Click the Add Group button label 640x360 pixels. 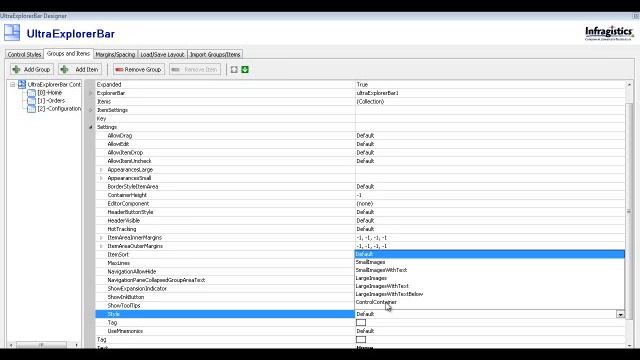click(37, 70)
